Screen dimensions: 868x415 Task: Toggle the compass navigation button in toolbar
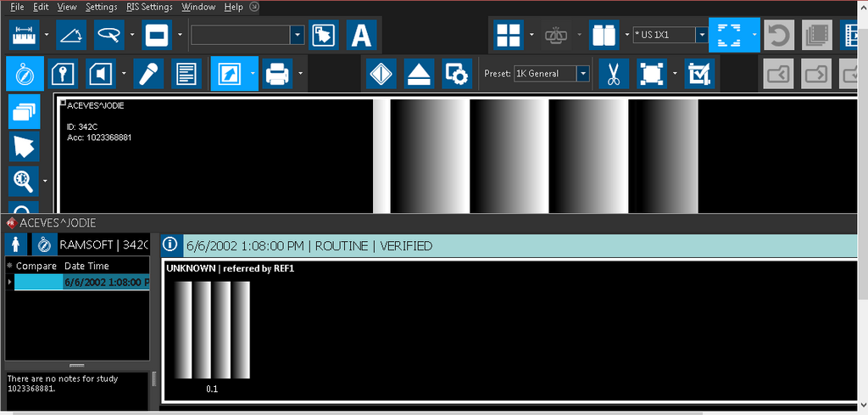(24, 74)
